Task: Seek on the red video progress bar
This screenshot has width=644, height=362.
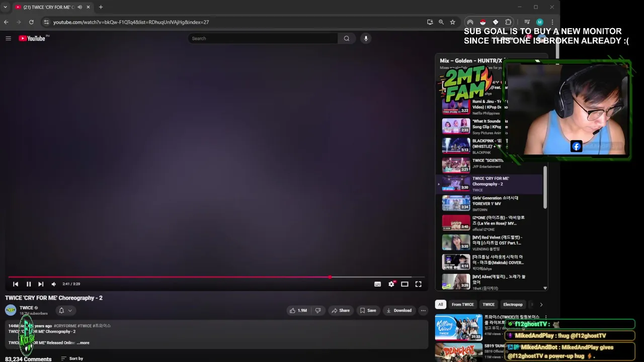Action: point(216,277)
